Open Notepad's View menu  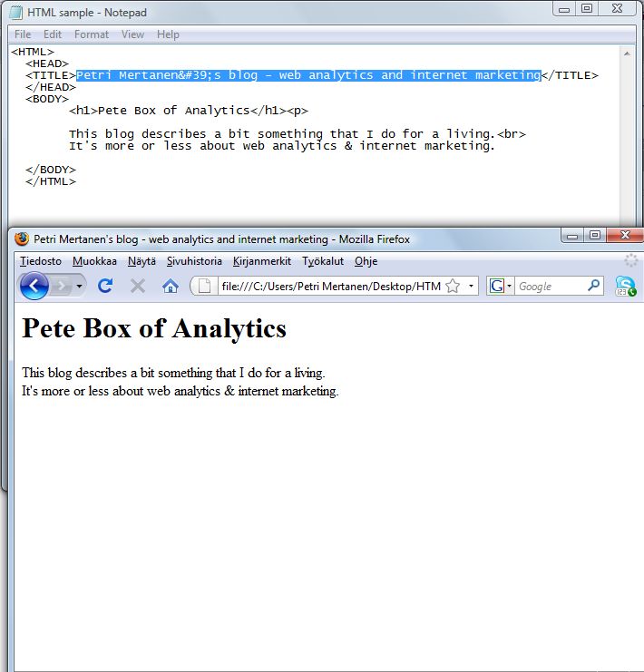[132, 34]
